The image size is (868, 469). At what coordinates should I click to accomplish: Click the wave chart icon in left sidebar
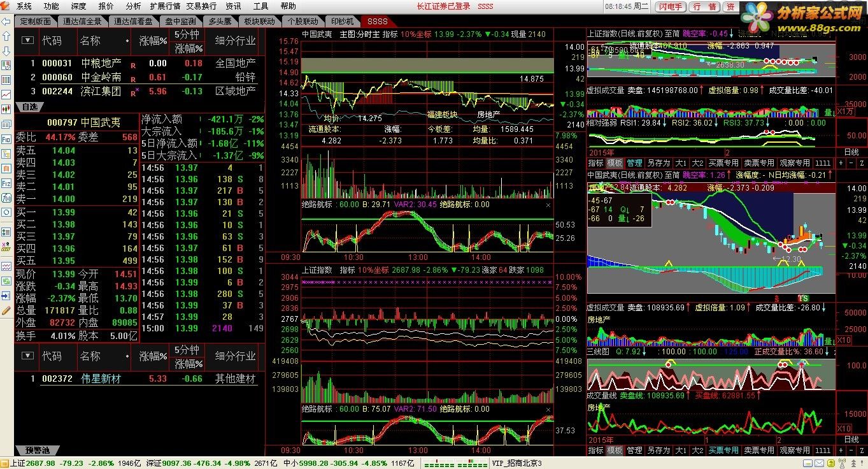[7, 266]
